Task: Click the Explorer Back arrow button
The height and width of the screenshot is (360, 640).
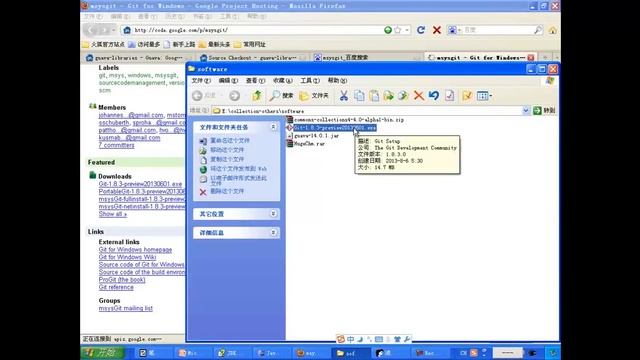Action: point(198,96)
